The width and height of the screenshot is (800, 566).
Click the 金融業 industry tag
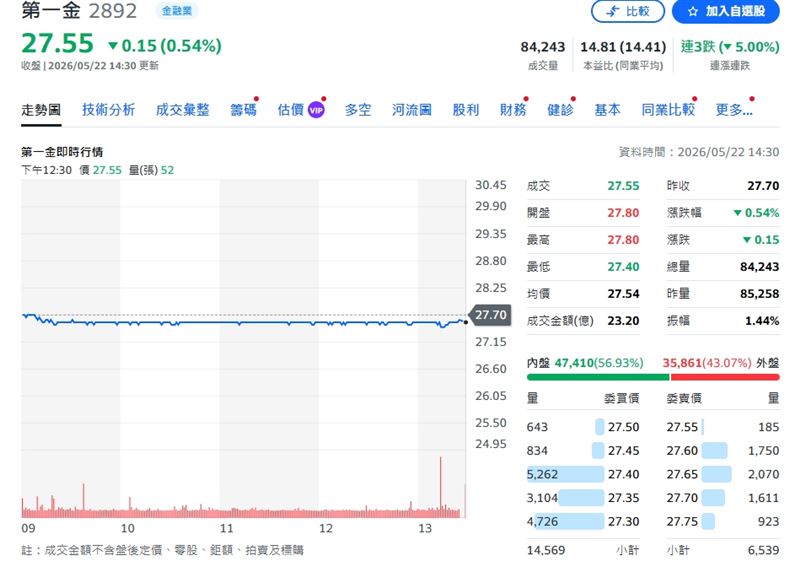click(177, 11)
